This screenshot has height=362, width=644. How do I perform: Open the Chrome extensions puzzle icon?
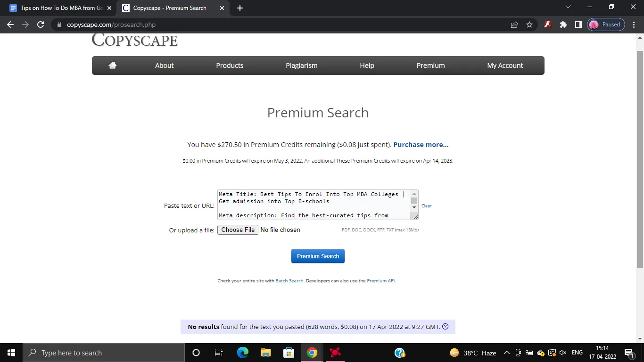(563, 25)
